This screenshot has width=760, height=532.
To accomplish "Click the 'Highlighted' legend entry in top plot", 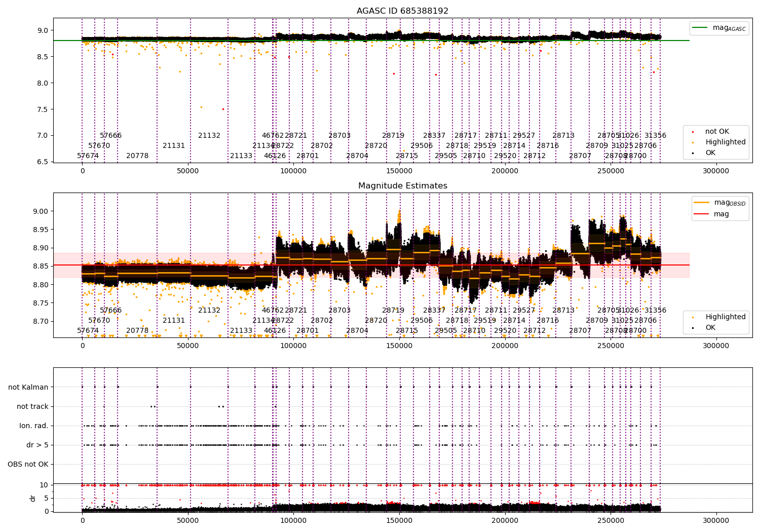I will tap(725, 142).
